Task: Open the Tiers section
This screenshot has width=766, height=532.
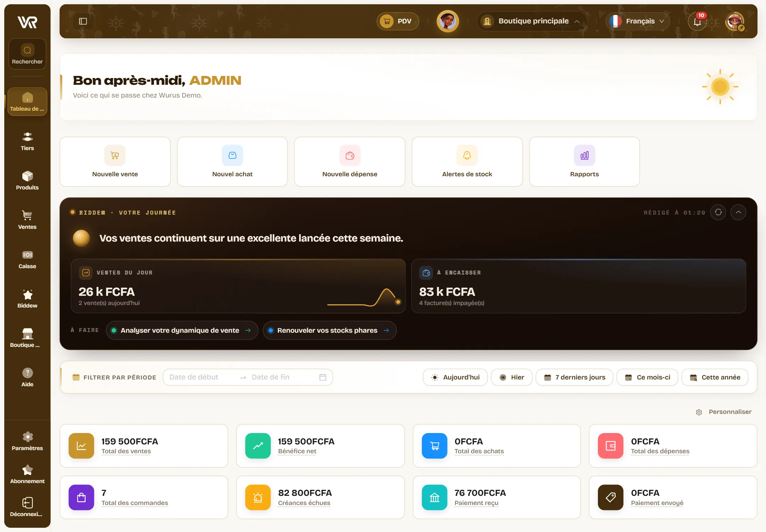Action: (27, 141)
